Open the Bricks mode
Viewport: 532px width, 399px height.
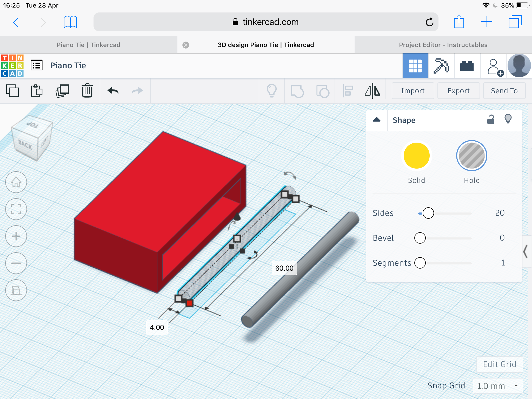coord(467,66)
